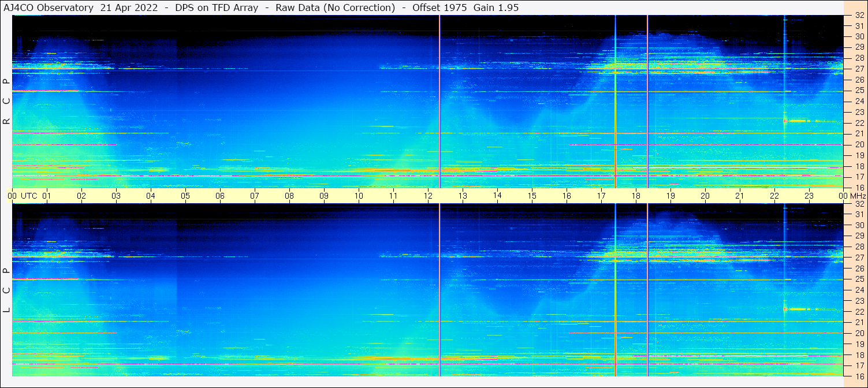Click the 20 MHz tick on RCP frequency scale
The image size is (868, 388).
click(x=859, y=144)
